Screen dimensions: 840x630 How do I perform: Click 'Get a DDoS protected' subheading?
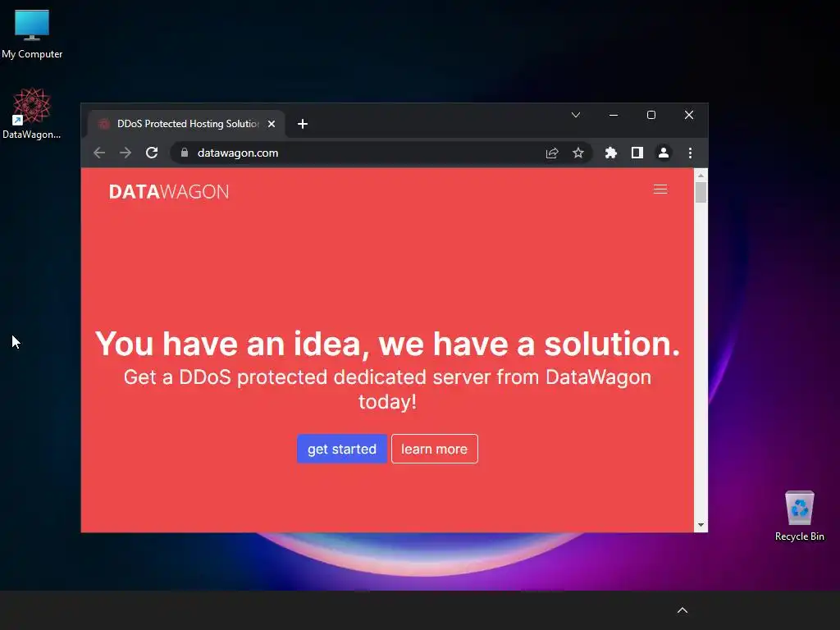tap(387, 389)
